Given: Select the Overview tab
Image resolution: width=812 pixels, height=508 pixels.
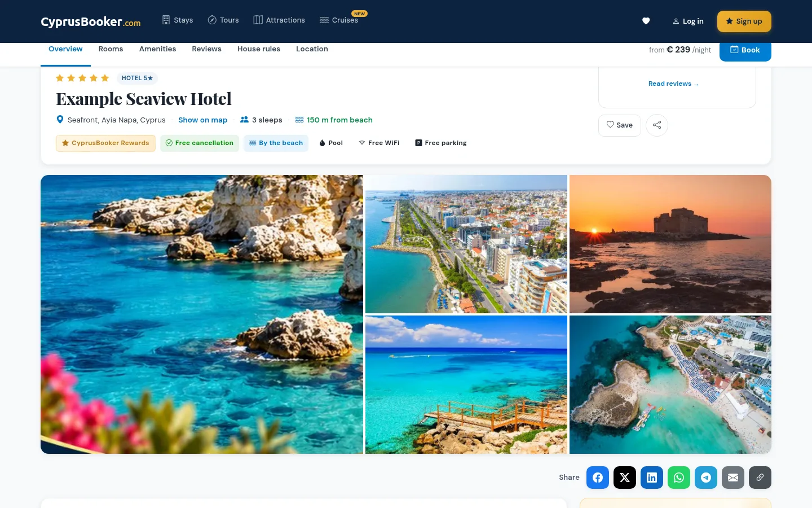Looking at the screenshot, I should tap(65, 49).
